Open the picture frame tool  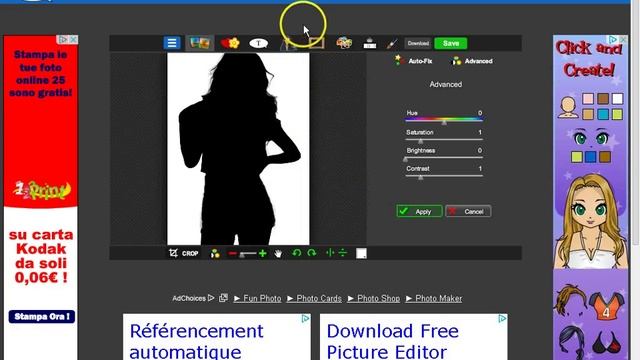[x=316, y=43]
